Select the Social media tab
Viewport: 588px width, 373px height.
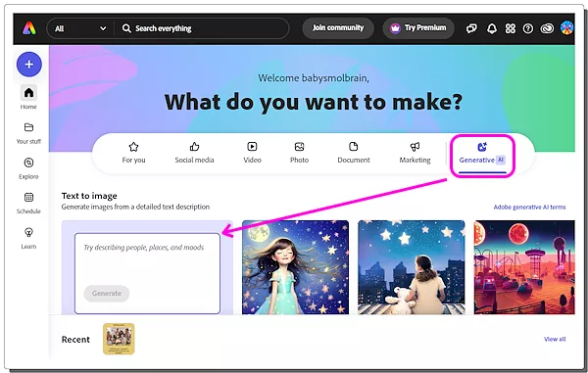point(194,153)
